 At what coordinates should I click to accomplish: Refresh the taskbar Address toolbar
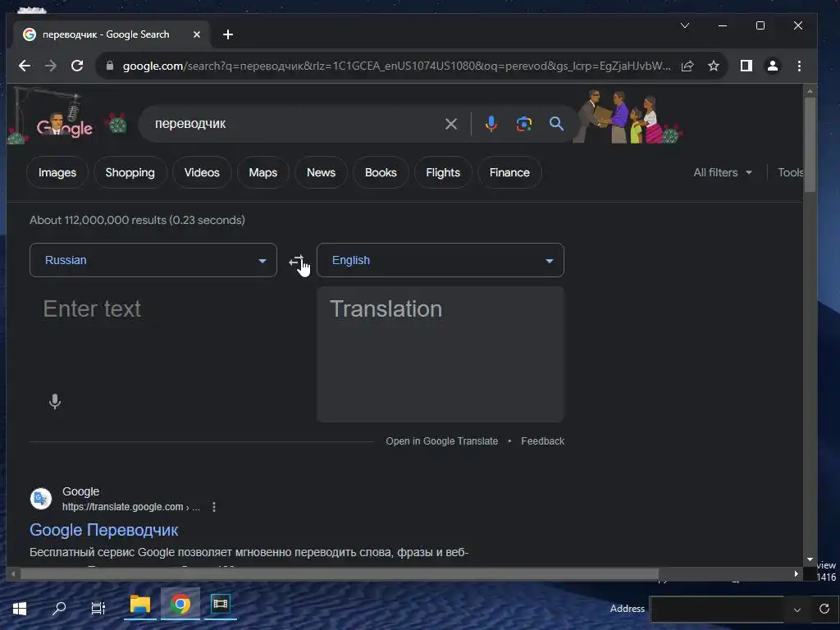pos(824,609)
